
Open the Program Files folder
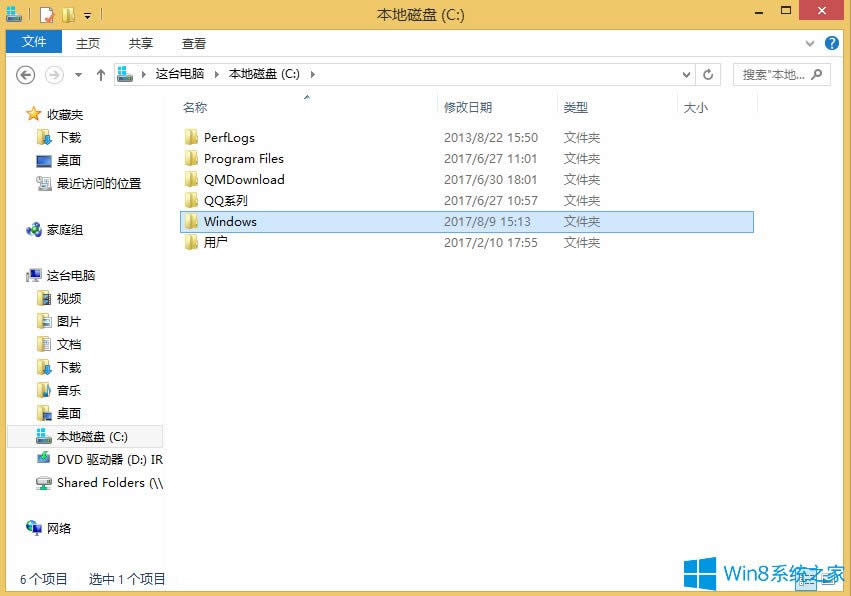pos(243,158)
